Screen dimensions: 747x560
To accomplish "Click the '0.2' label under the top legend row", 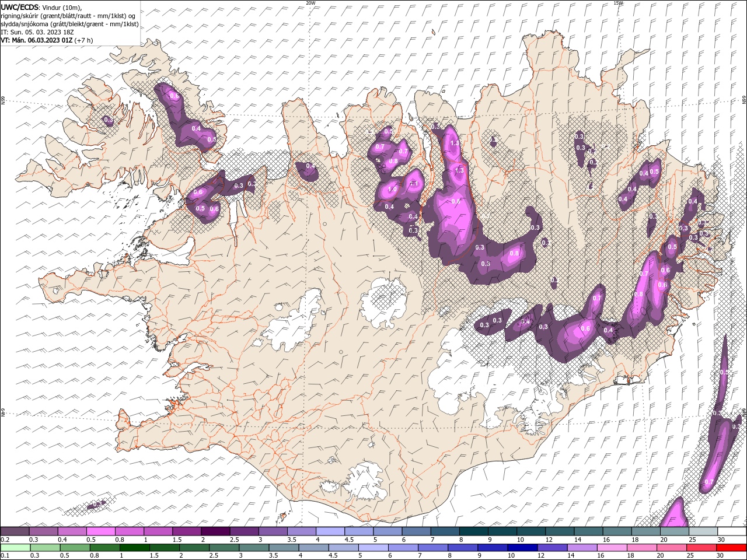I will pyautogui.click(x=5, y=540).
